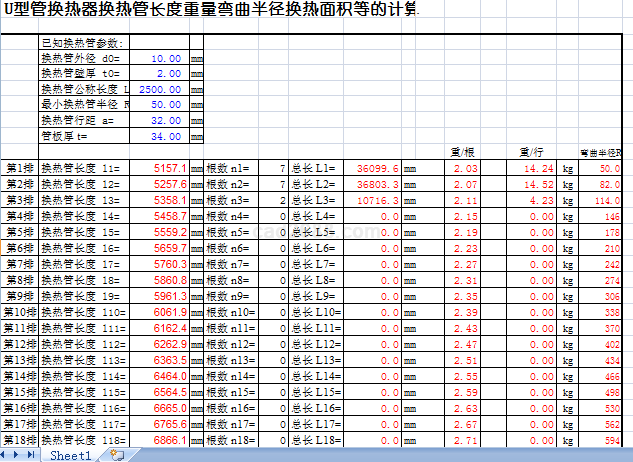633x462 pixels.
Task: Select the 重/根 column header
Action: [x=463, y=152]
